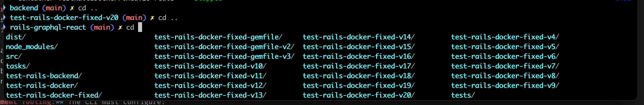
Task: Choose the src/ folder entry
Action: pos(14,56)
